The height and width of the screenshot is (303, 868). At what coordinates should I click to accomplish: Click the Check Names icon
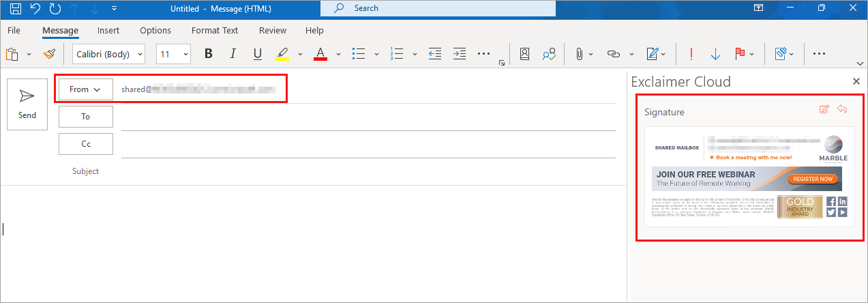548,54
